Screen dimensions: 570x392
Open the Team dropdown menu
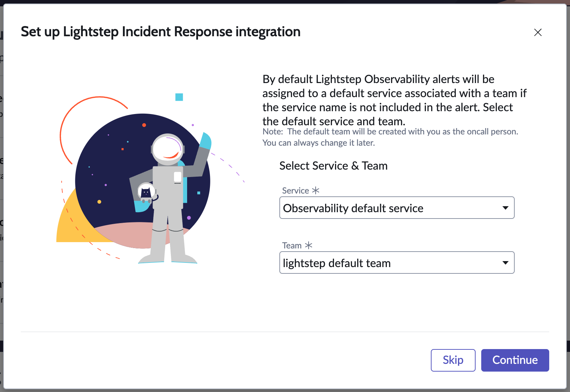397,263
